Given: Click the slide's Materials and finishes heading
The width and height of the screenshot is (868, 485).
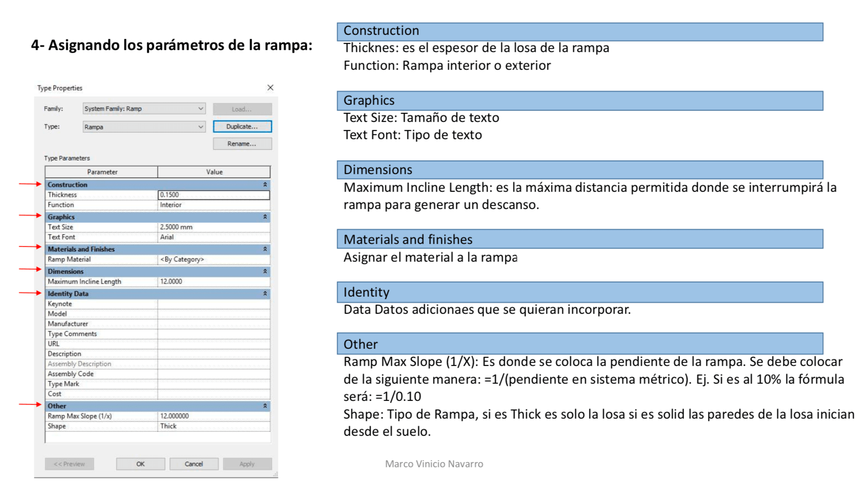Looking at the screenshot, I should pos(408,239).
